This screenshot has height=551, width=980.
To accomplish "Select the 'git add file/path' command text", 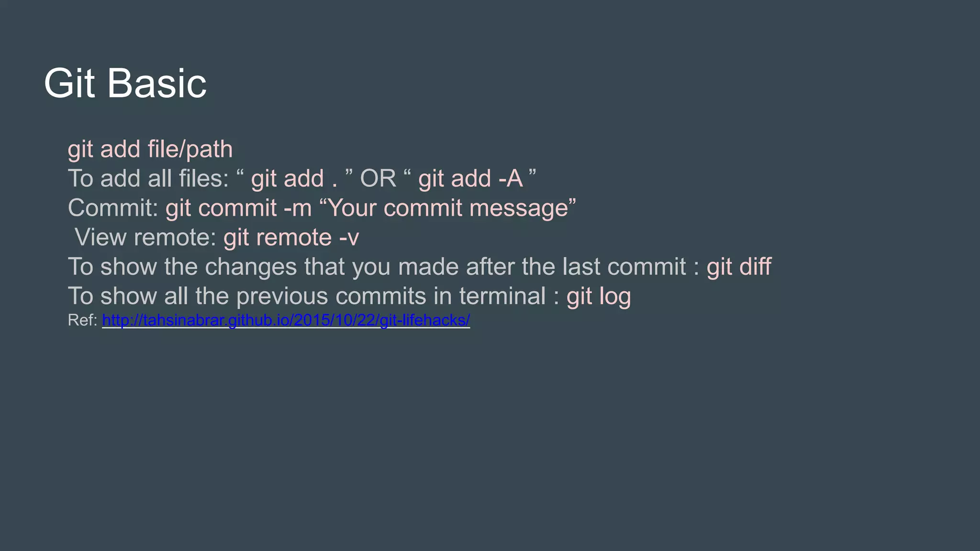I will 150,149.
